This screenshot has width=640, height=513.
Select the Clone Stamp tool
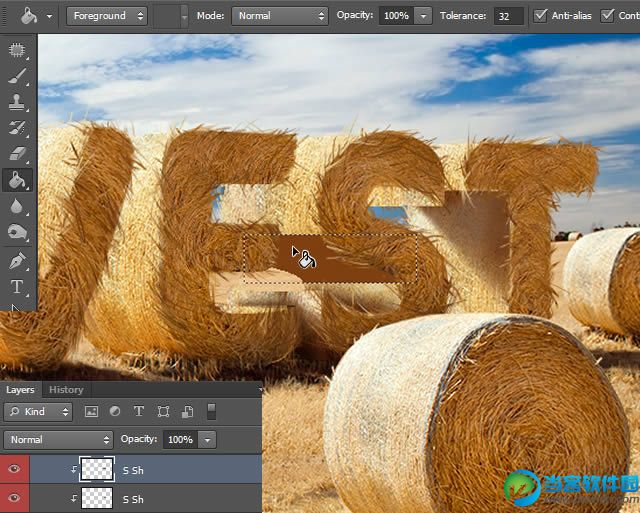click(x=17, y=101)
